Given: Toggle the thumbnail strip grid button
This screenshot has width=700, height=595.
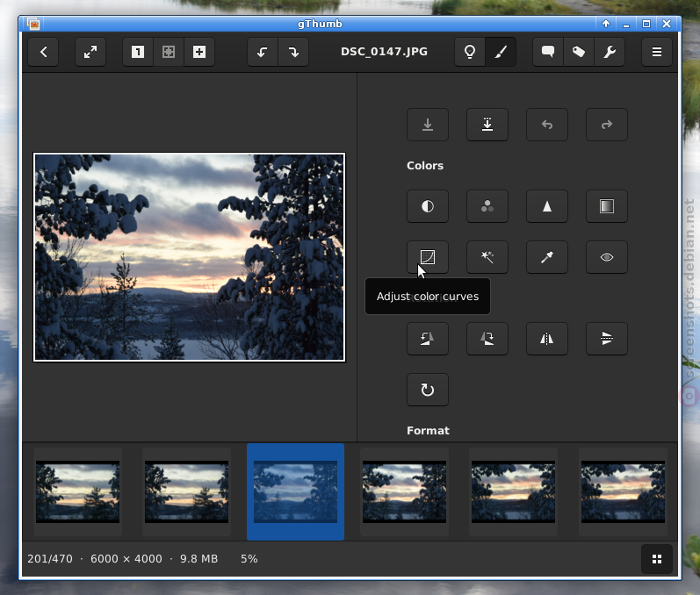Looking at the screenshot, I should (x=657, y=559).
